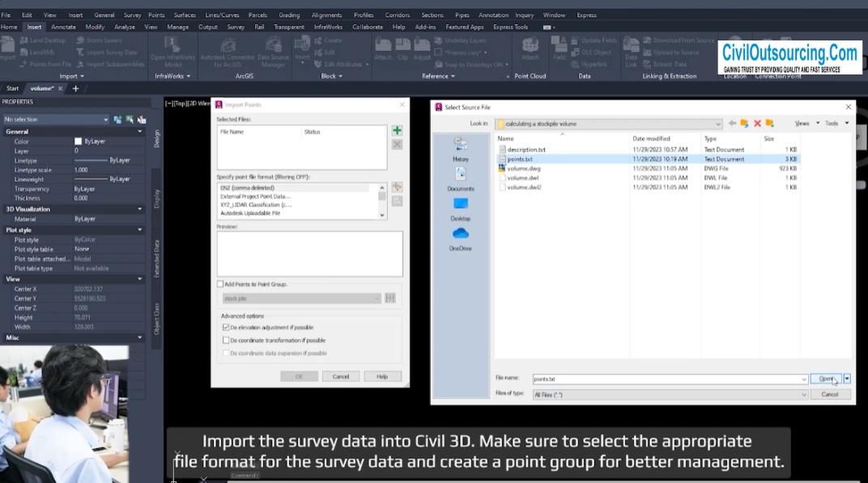Open the Surfaces menu
The width and height of the screenshot is (868, 483).
185,15
